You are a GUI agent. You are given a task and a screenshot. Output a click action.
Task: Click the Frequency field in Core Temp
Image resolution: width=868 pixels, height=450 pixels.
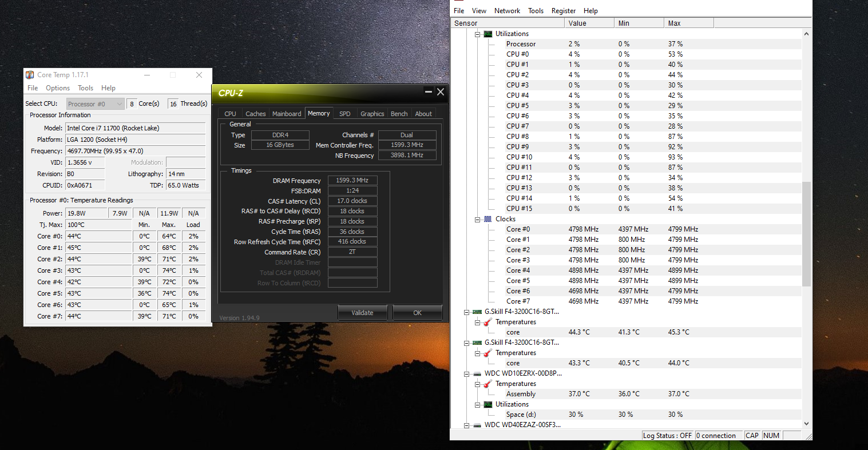135,151
